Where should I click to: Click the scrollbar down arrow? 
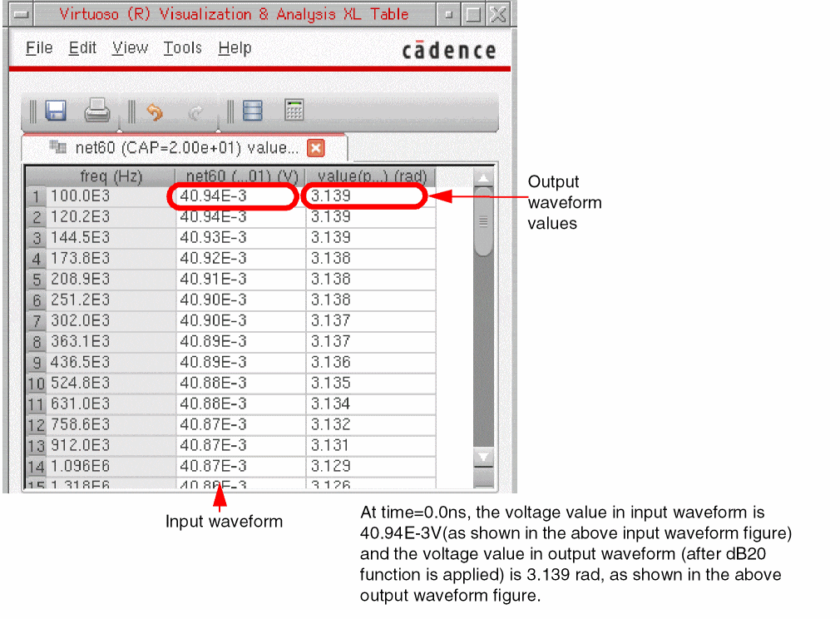[483, 457]
